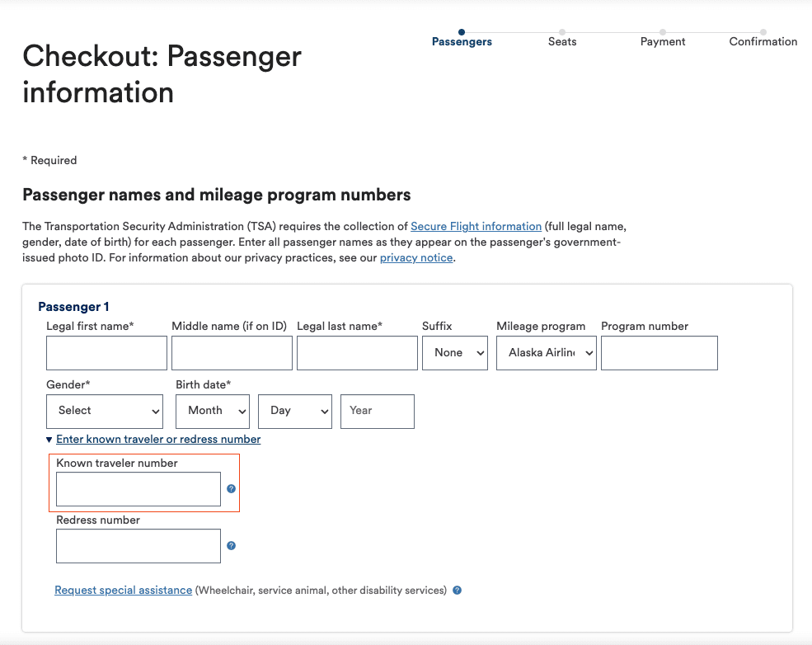812x645 pixels.
Task: Open the Mileage program dropdown
Action: 546,352
